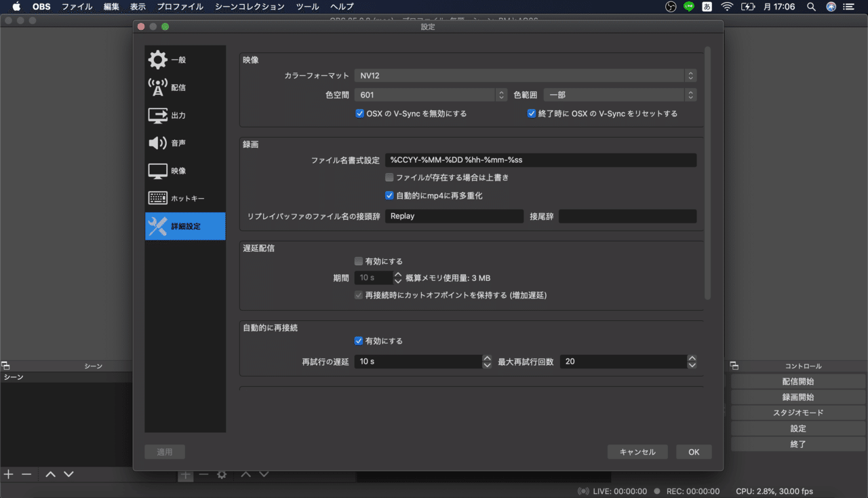
Task: Increase 最大再試行回数 with the up stepper arrow
Action: click(692, 358)
